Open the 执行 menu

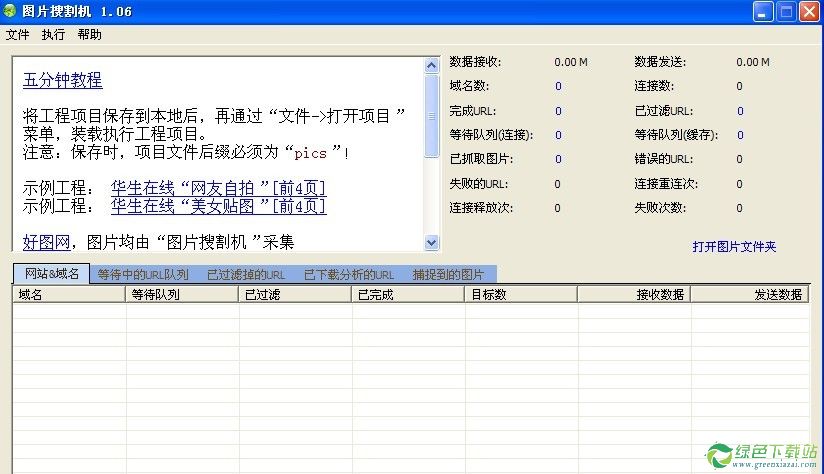[53, 35]
